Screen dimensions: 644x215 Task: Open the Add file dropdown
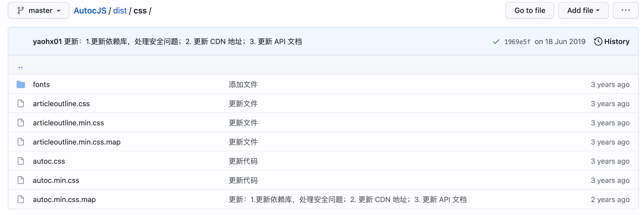click(x=583, y=10)
